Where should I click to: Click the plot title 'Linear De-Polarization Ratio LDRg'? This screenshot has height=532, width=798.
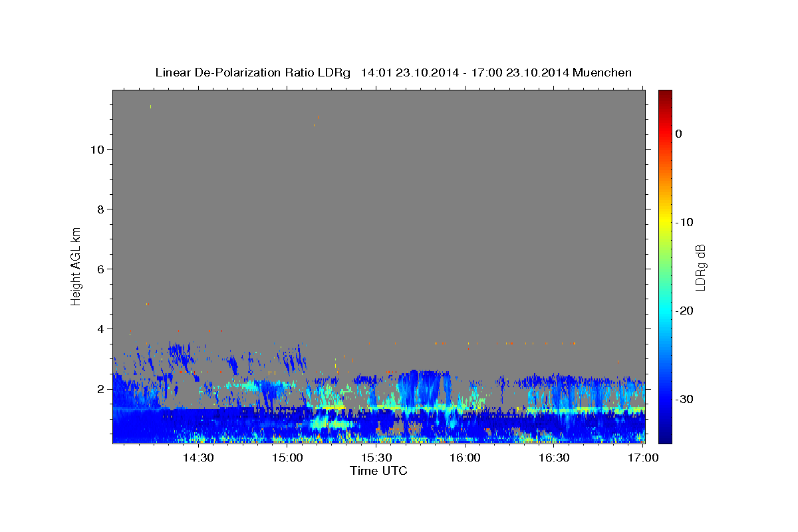point(252,72)
